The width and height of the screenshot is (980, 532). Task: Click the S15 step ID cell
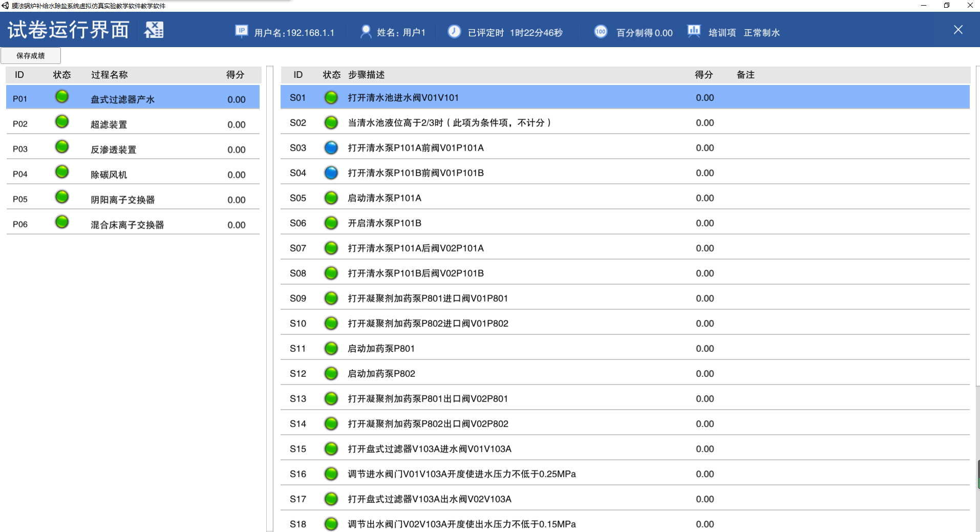point(298,449)
